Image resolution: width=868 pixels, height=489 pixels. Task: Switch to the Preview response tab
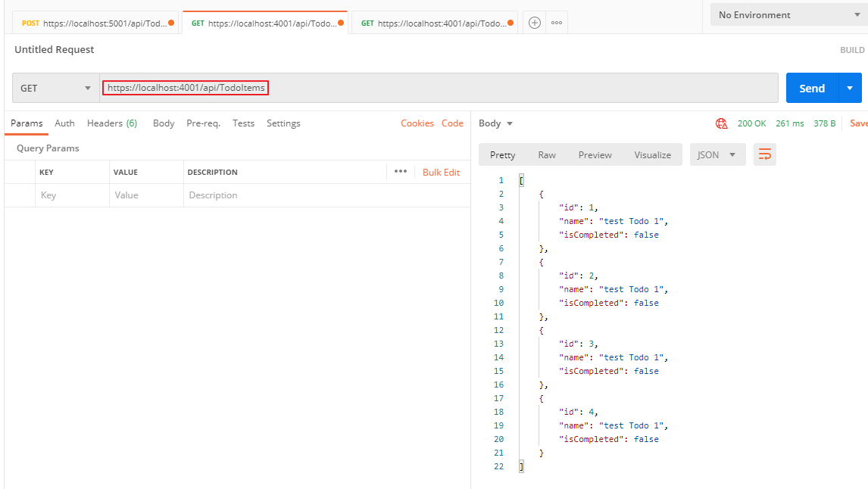595,154
